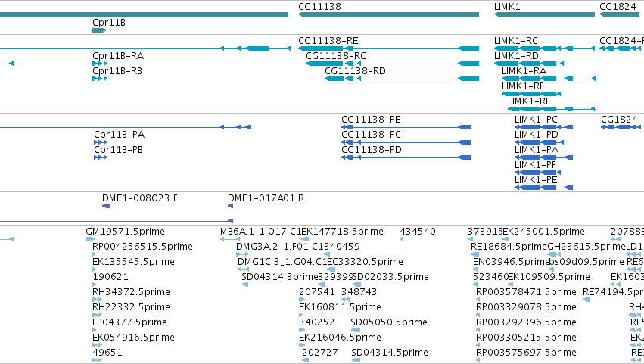Click protein label LIMK1-PD

(537, 135)
